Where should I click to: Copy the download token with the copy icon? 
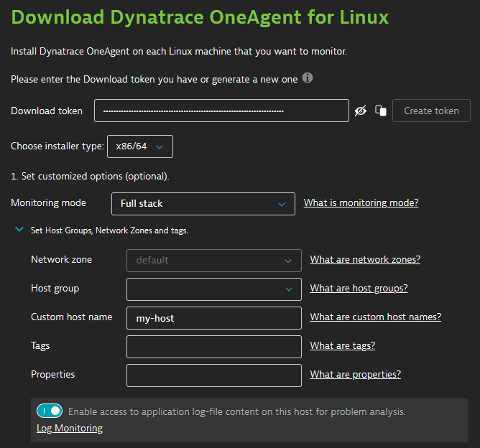381,111
